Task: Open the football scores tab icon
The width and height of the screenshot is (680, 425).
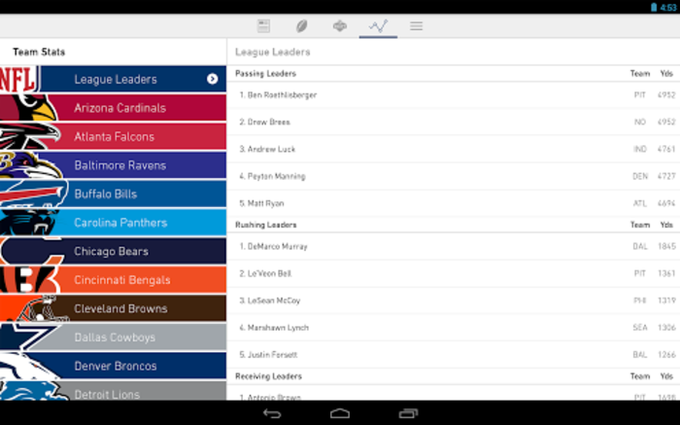Action: coord(302,26)
